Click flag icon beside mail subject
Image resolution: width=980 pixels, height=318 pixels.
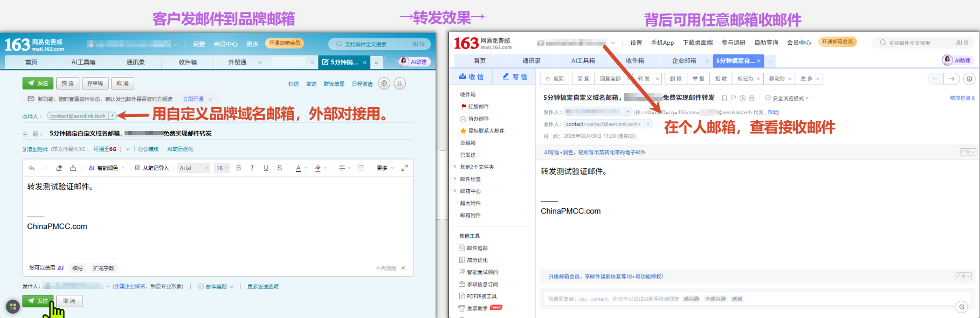point(734,98)
